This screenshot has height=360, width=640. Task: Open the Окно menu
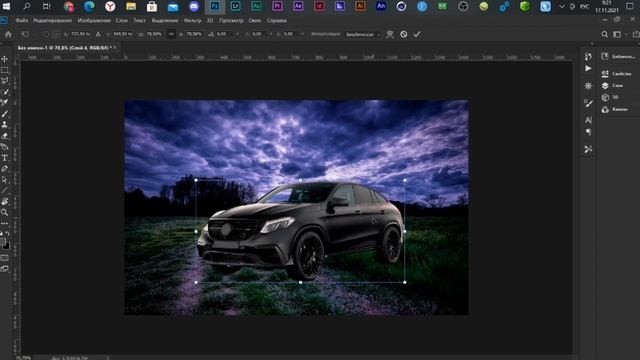pos(255,20)
